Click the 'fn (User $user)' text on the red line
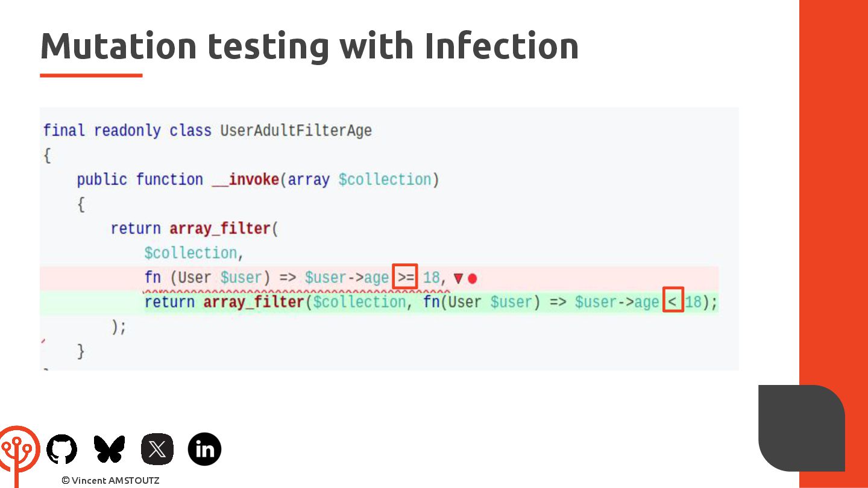Viewport: 868px width, 488px height. point(203,278)
